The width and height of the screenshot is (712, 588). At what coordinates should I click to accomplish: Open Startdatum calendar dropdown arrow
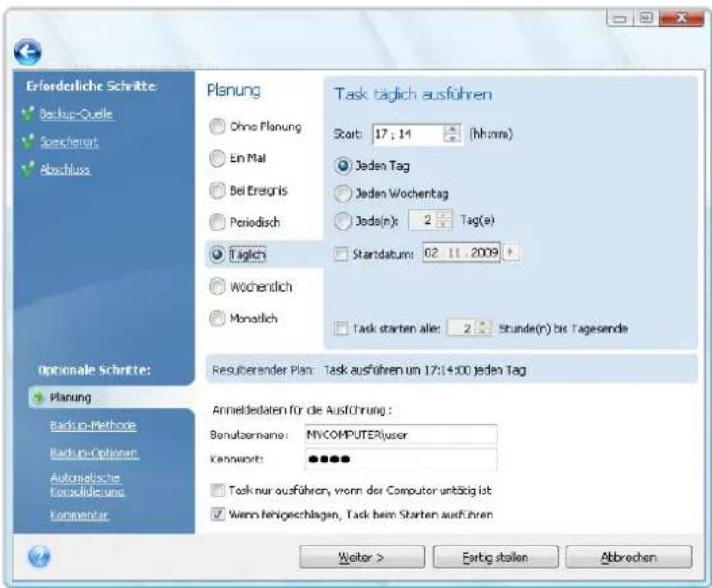(510, 252)
